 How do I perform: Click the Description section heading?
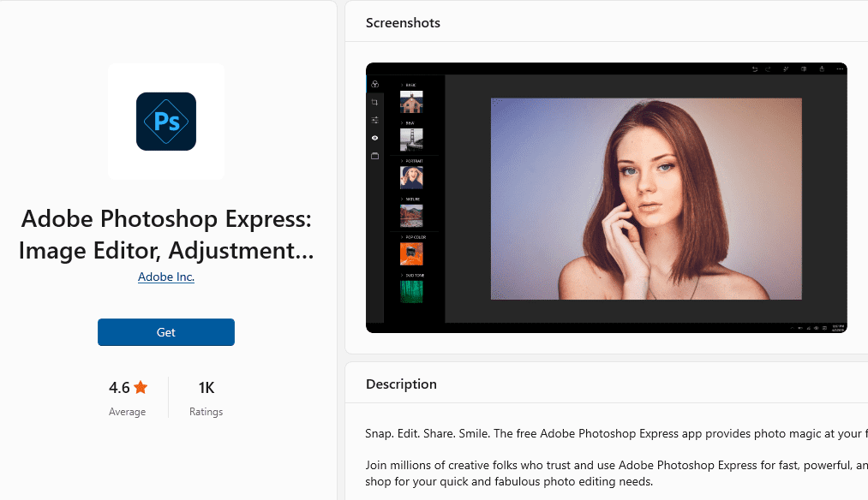point(401,384)
